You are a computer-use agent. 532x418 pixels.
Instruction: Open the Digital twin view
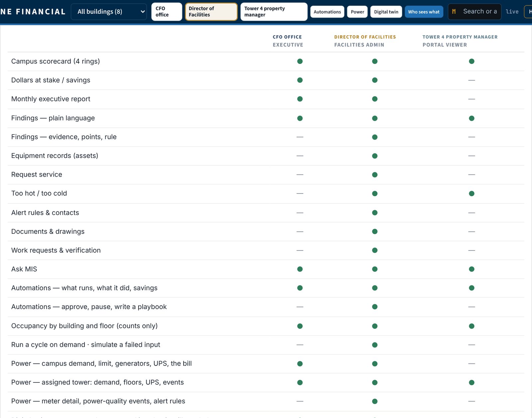coord(386,12)
